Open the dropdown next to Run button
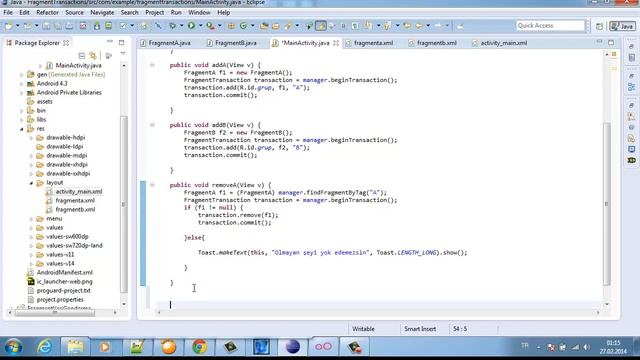Viewport: 640px width, 360px height. click(x=200, y=26)
